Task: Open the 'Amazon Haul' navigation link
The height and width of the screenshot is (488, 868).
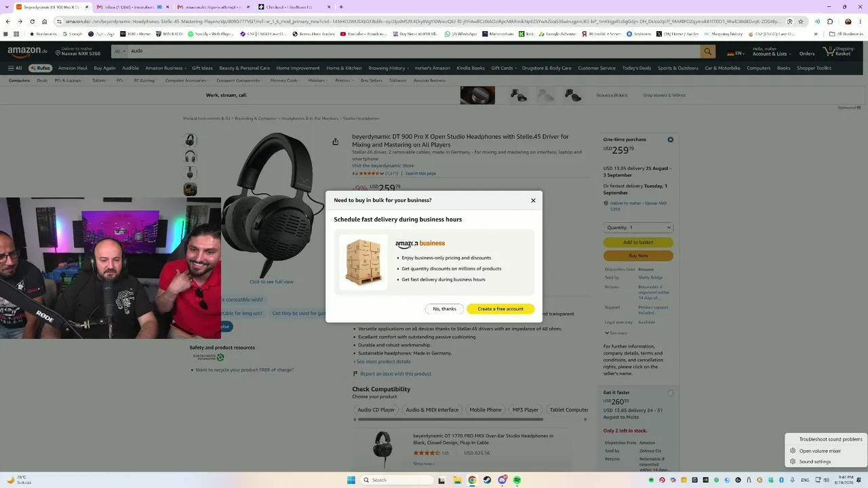Action: pos(73,68)
